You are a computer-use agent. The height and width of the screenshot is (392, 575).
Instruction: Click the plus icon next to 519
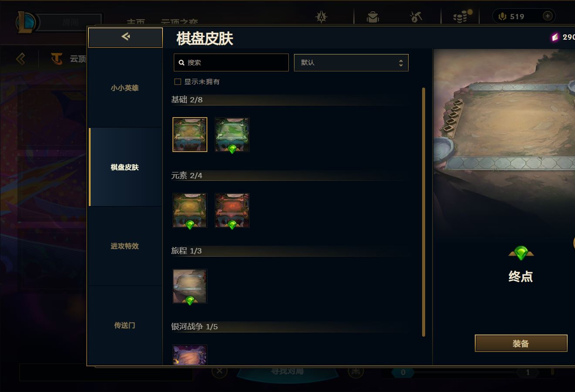coord(548,16)
